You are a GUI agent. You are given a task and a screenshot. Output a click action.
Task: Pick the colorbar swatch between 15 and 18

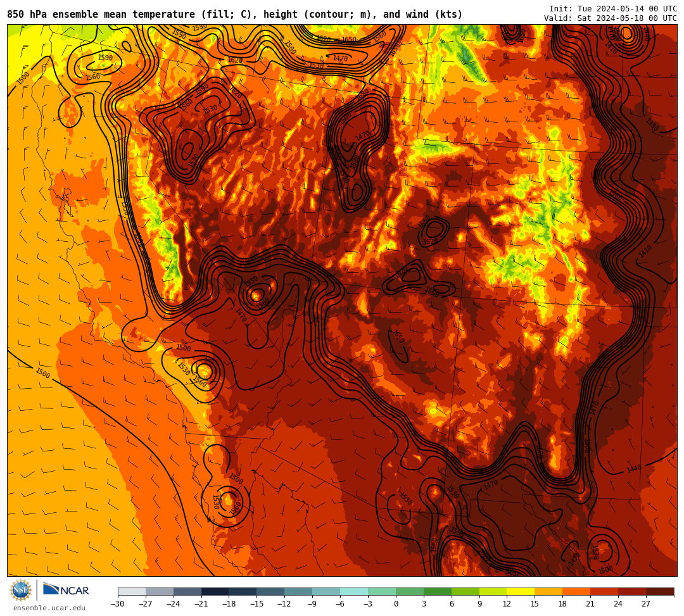548,591
